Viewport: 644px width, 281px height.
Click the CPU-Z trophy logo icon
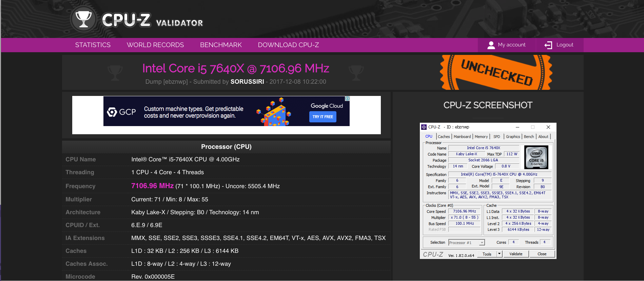[x=83, y=19]
